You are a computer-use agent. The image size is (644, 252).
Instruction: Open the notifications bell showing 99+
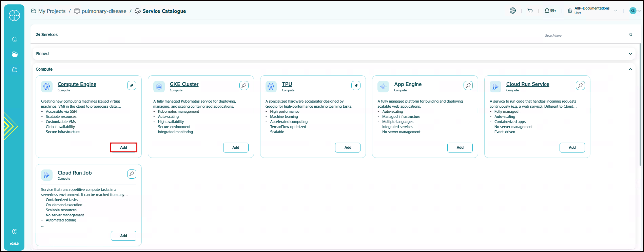tap(550, 11)
